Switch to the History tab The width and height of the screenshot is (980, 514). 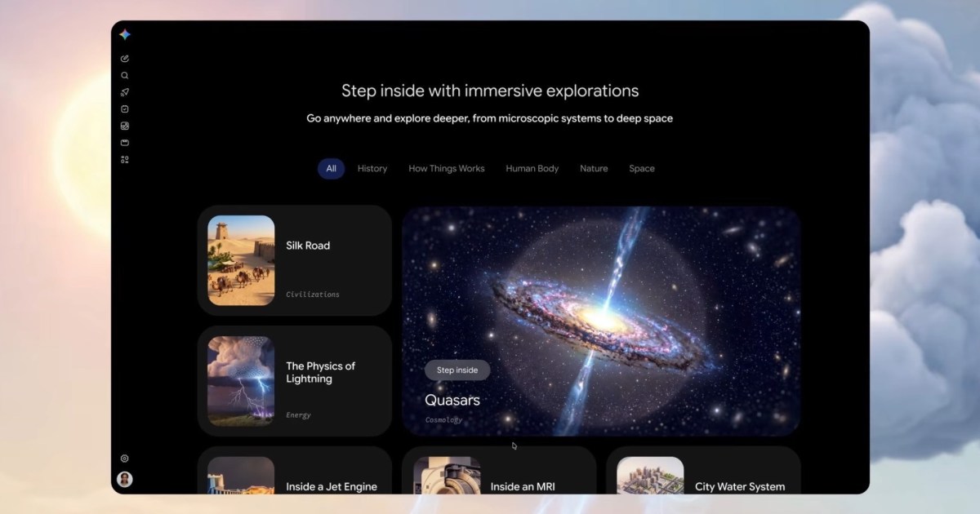point(372,169)
